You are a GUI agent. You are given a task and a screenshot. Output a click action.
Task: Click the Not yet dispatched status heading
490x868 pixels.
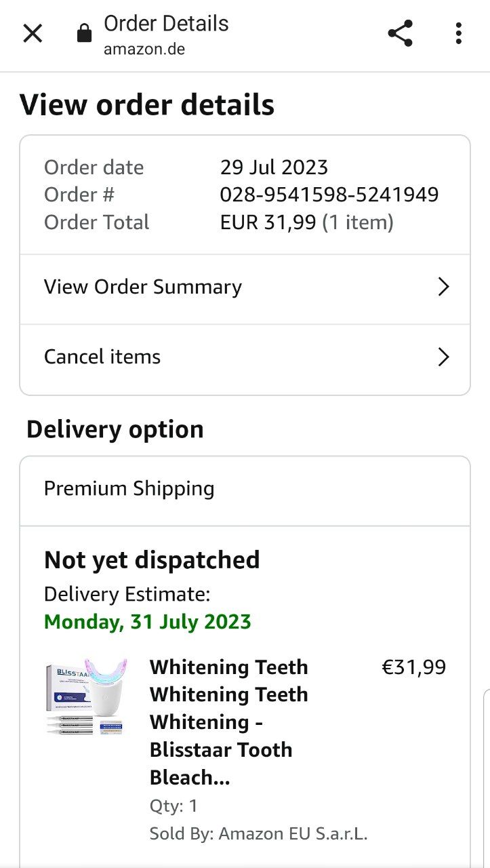[152, 560]
